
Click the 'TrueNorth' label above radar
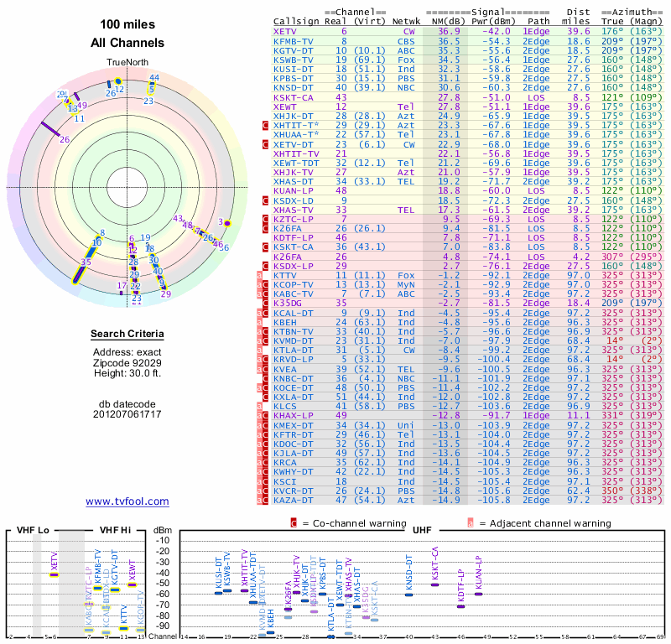tap(127, 63)
